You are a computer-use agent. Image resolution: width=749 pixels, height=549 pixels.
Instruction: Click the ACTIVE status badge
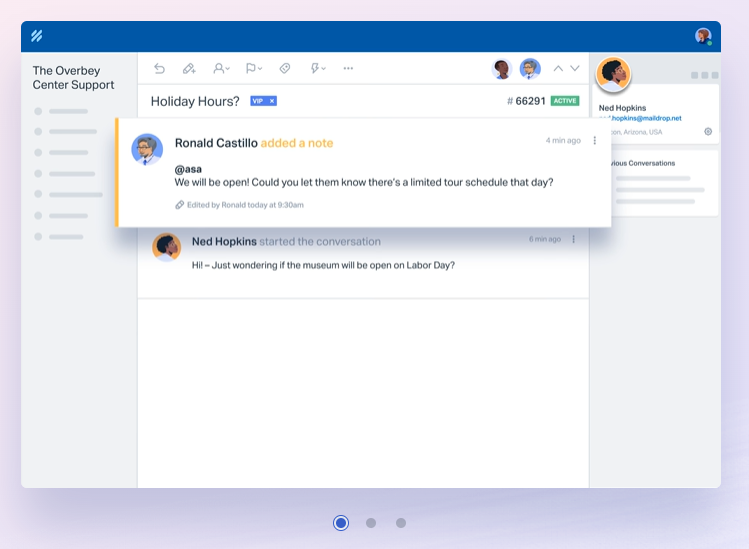click(565, 101)
